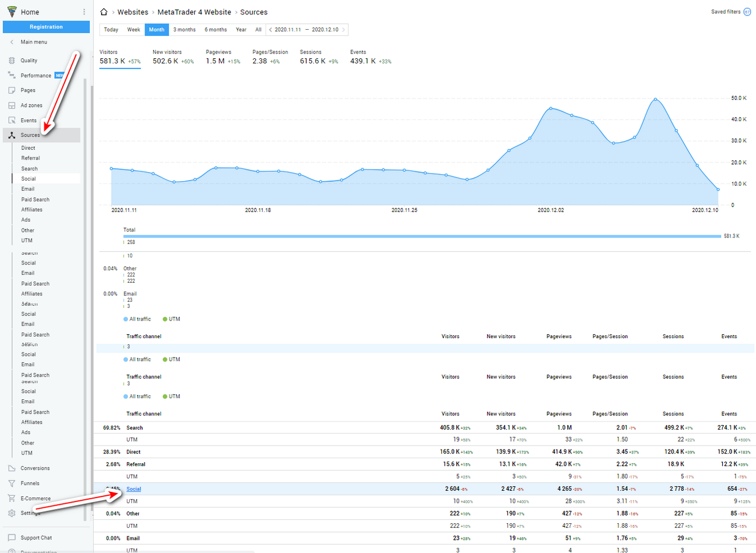Edit the start date 2020.11.11 field
This screenshot has width=756, height=553.
(x=288, y=30)
